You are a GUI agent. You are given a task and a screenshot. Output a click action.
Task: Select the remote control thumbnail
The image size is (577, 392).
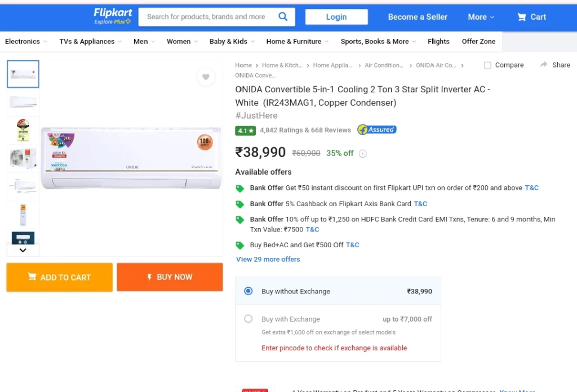23,215
